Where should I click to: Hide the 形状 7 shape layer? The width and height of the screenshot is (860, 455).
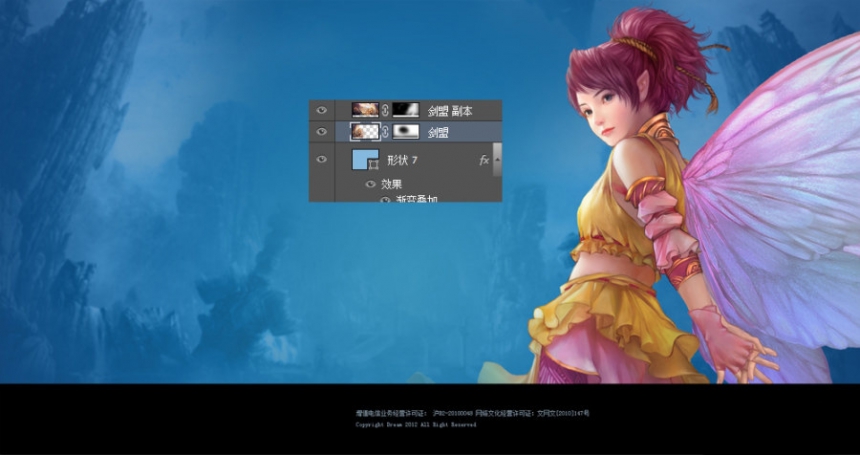(321, 159)
